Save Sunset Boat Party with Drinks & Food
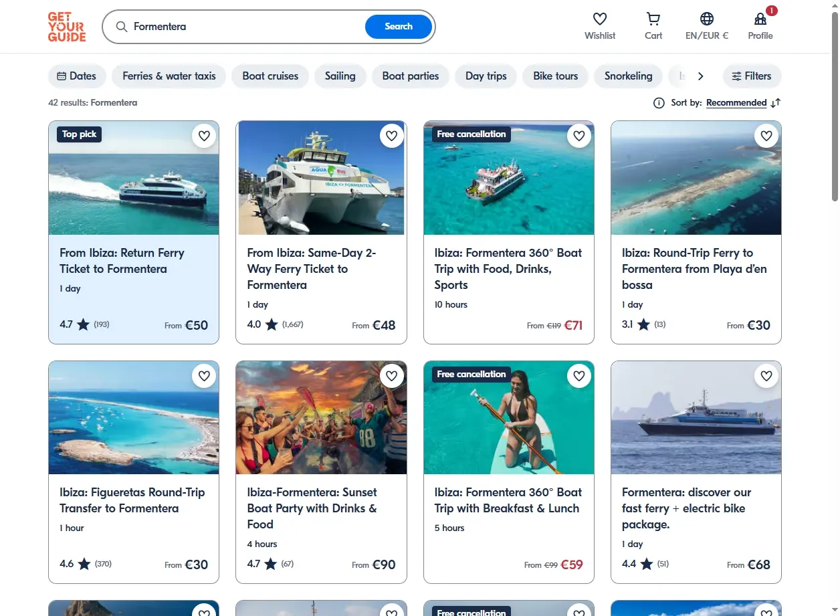This screenshot has height=616, width=840. [392, 376]
